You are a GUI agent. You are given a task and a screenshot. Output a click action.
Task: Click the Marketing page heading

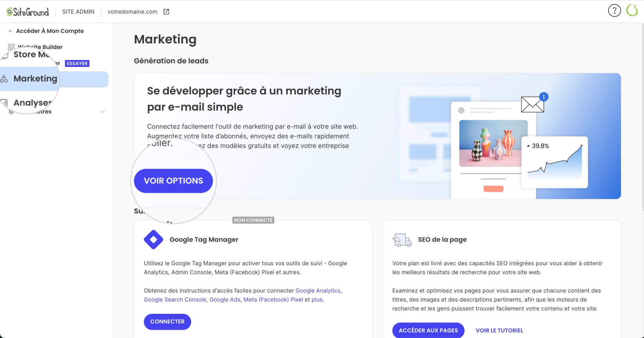165,39
